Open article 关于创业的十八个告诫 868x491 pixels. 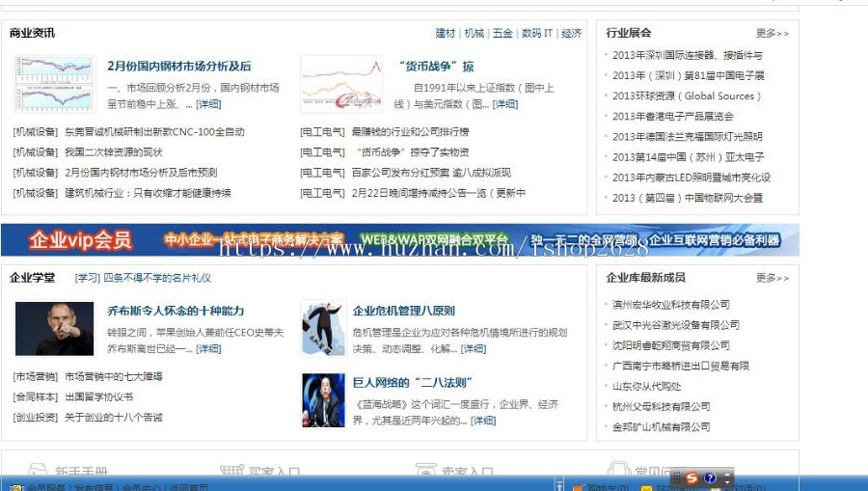114,418
